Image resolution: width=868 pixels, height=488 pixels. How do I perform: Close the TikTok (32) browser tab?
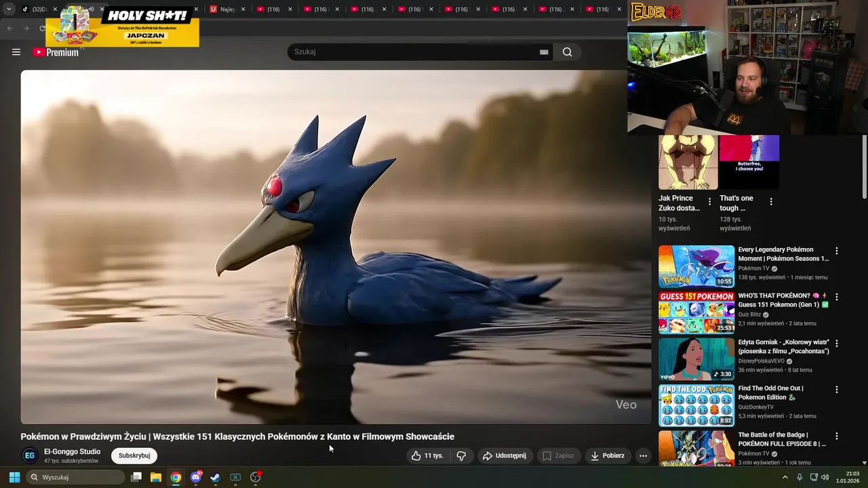[x=56, y=9]
